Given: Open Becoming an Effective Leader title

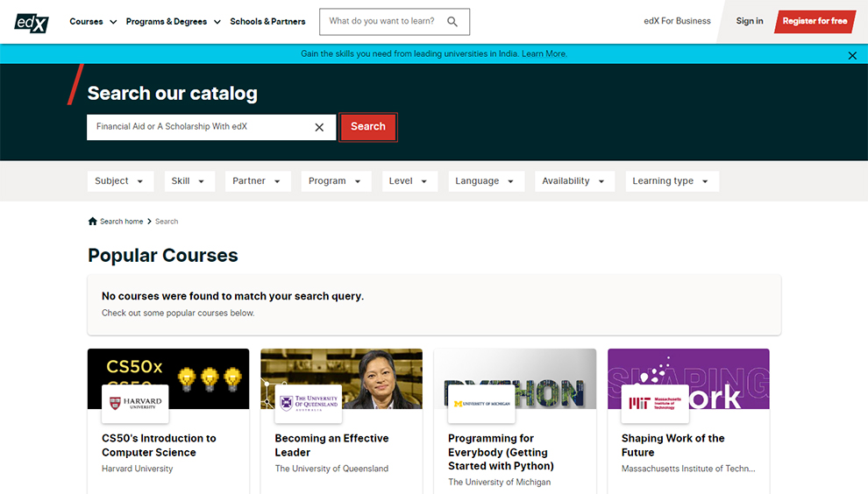Looking at the screenshot, I should (331, 445).
